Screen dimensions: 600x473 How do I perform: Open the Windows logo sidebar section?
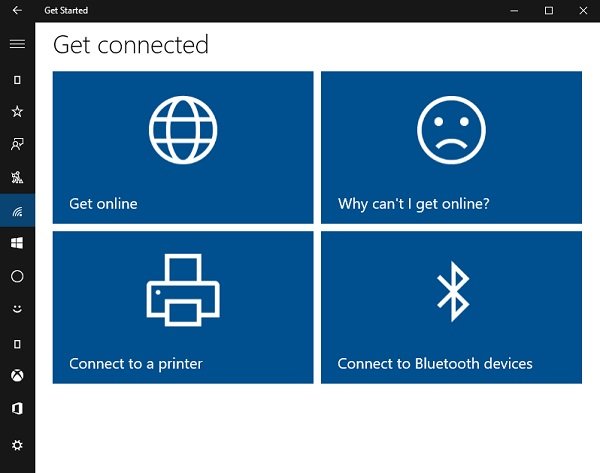(17, 243)
